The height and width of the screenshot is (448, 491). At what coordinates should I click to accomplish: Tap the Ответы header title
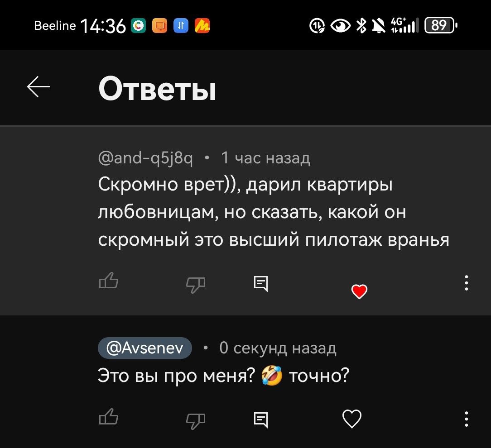pyautogui.click(x=157, y=89)
